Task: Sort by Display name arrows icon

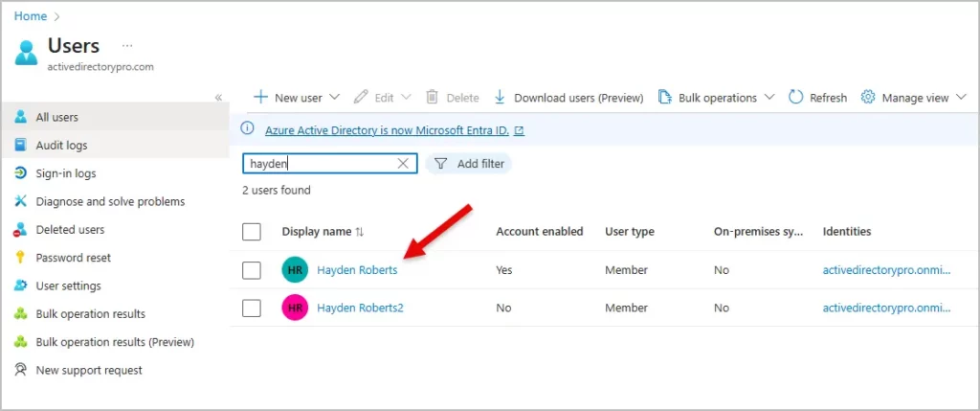Action: tap(360, 232)
